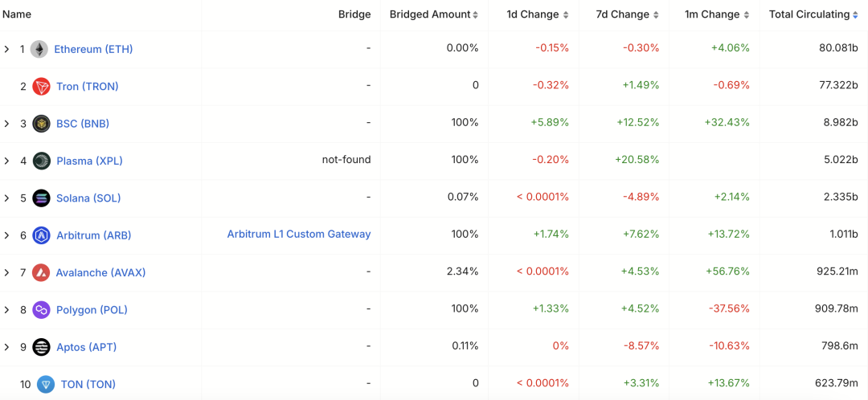868x400 pixels.
Task: Sort table by Bridged Amount column
Action: 434,14
